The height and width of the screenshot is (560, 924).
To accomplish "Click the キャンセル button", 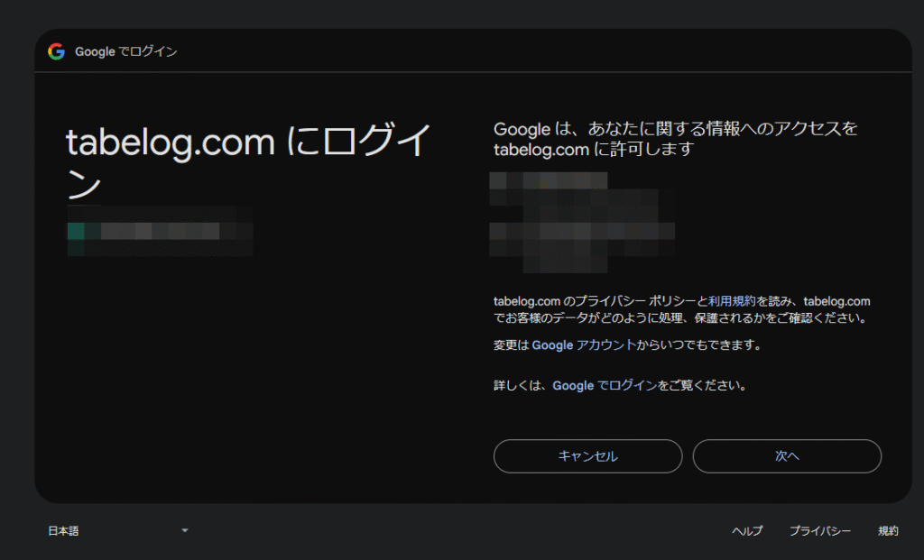I will [x=587, y=456].
